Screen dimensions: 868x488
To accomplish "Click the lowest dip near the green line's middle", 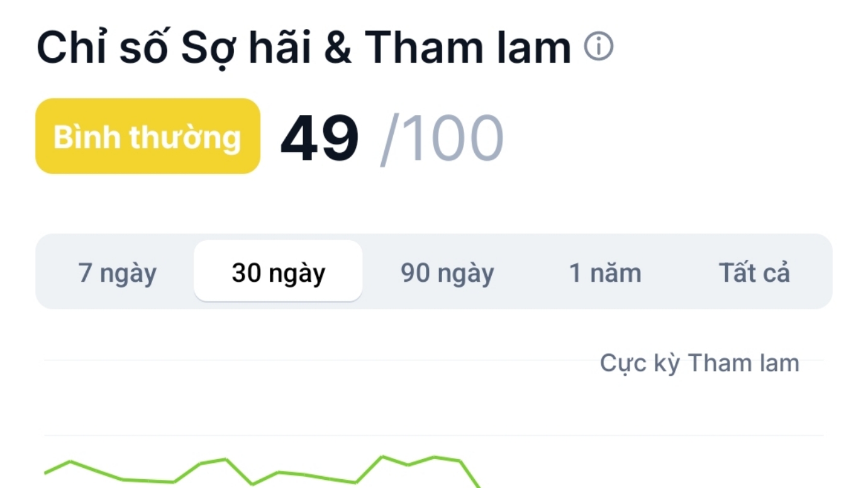I will (x=252, y=484).
